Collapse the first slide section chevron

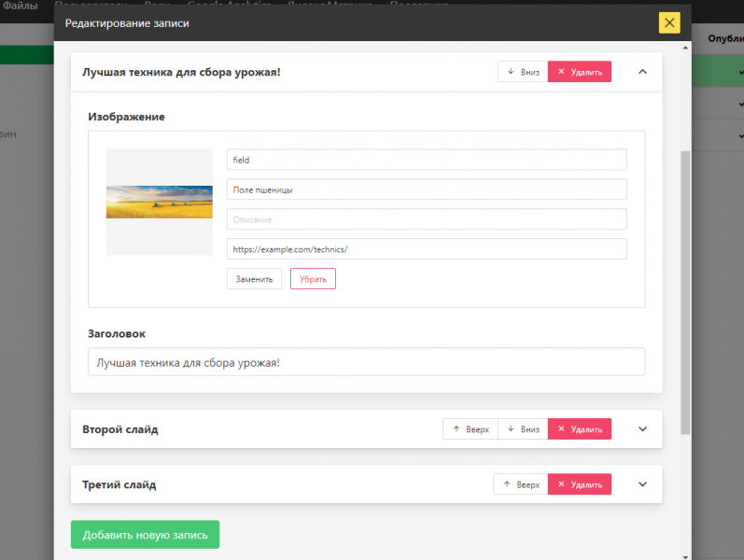point(642,72)
